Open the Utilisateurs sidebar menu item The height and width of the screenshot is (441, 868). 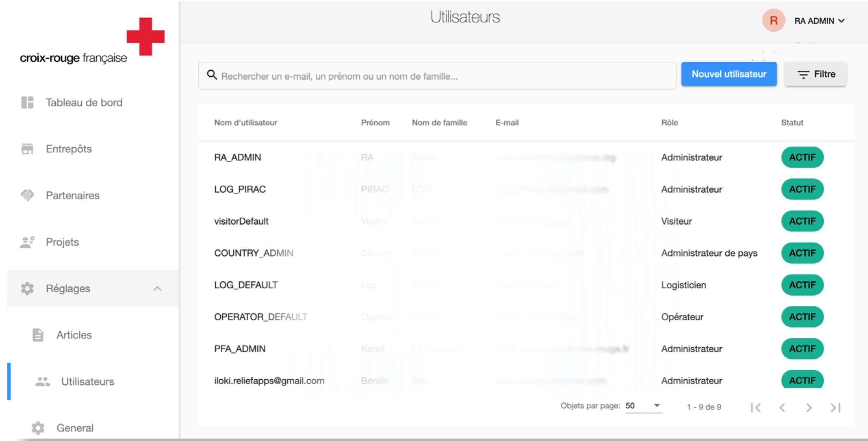pos(87,382)
